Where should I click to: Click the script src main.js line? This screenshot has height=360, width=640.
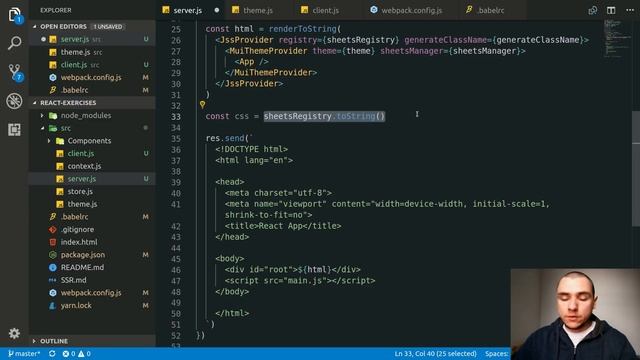point(300,280)
